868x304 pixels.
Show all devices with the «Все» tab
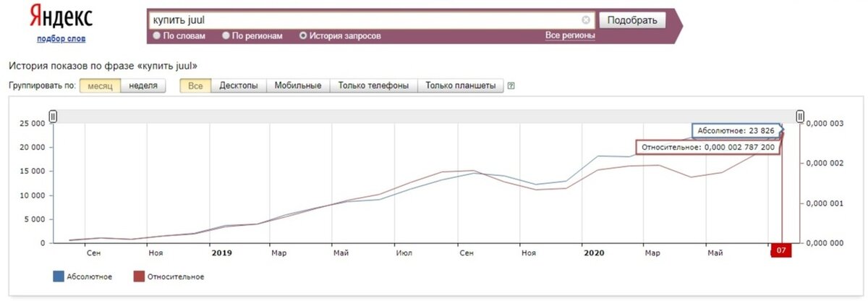coord(195,86)
